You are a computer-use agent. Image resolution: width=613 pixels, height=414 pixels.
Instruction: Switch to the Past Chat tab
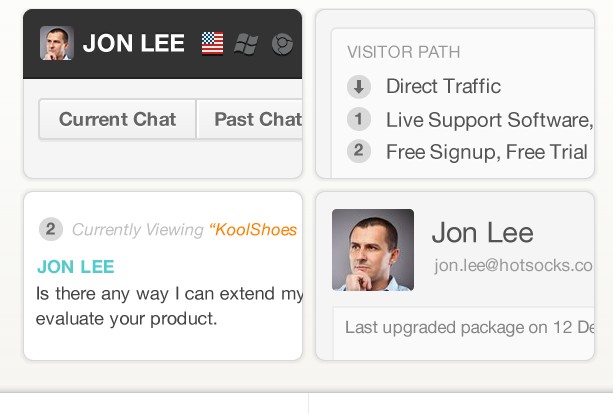click(x=249, y=119)
